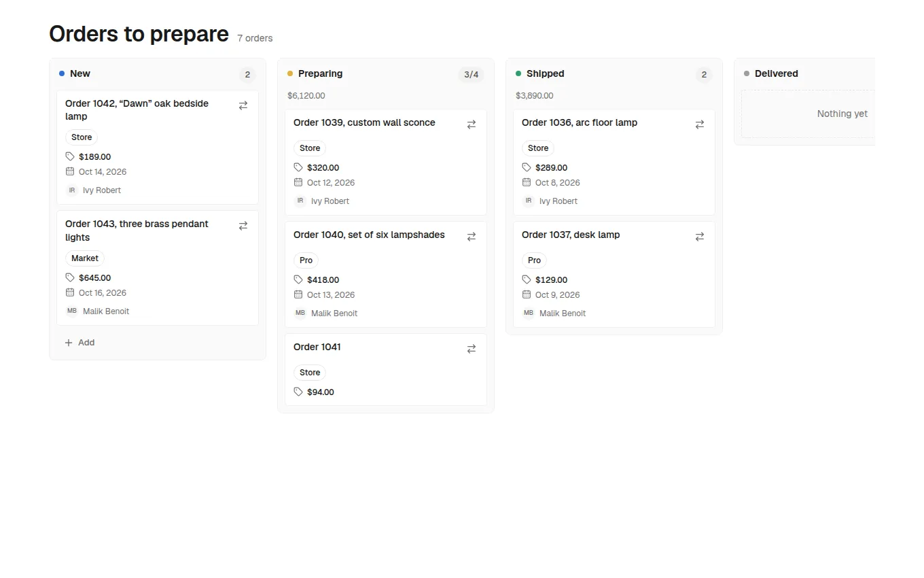Image resolution: width=924 pixels, height=578 pixels.
Task: Select the New column header
Action: [80, 73]
